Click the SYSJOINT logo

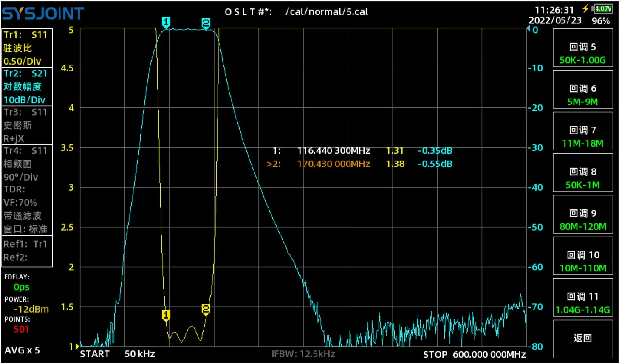tap(43, 14)
